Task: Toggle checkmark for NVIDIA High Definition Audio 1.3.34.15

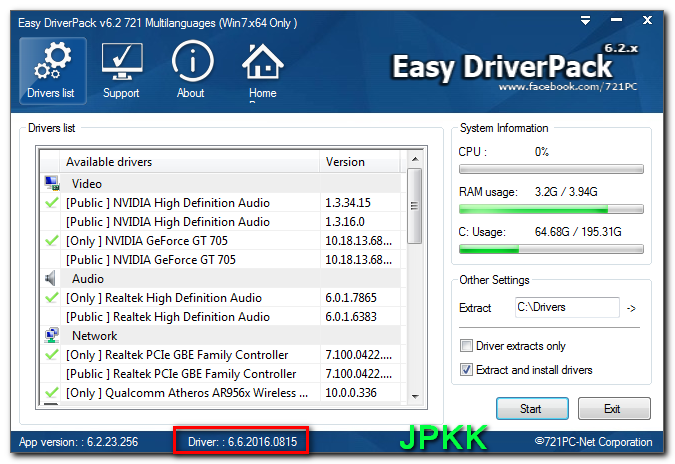Action: click(x=52, y=203)
